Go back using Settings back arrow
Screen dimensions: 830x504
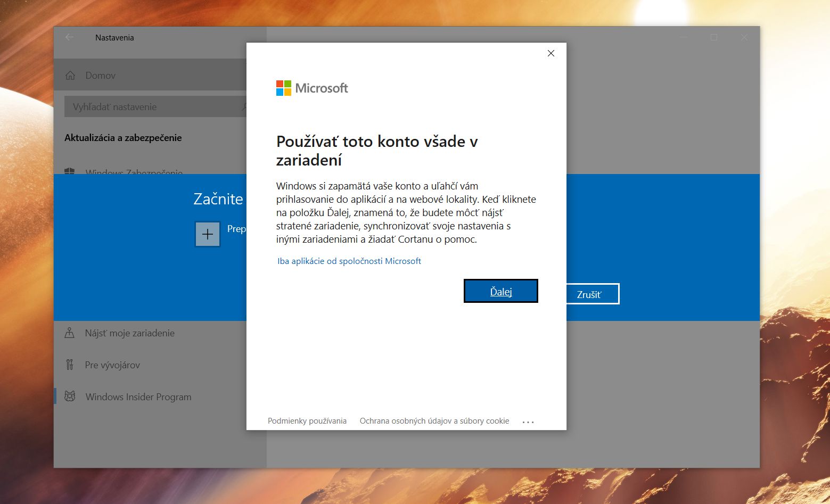pyautogui.click(x=70, y=37)
